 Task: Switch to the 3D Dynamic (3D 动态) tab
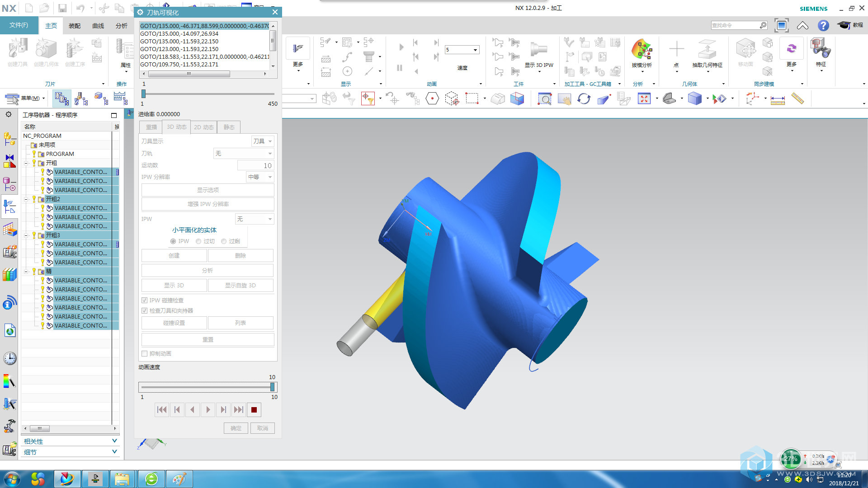(x=177, y=127)
